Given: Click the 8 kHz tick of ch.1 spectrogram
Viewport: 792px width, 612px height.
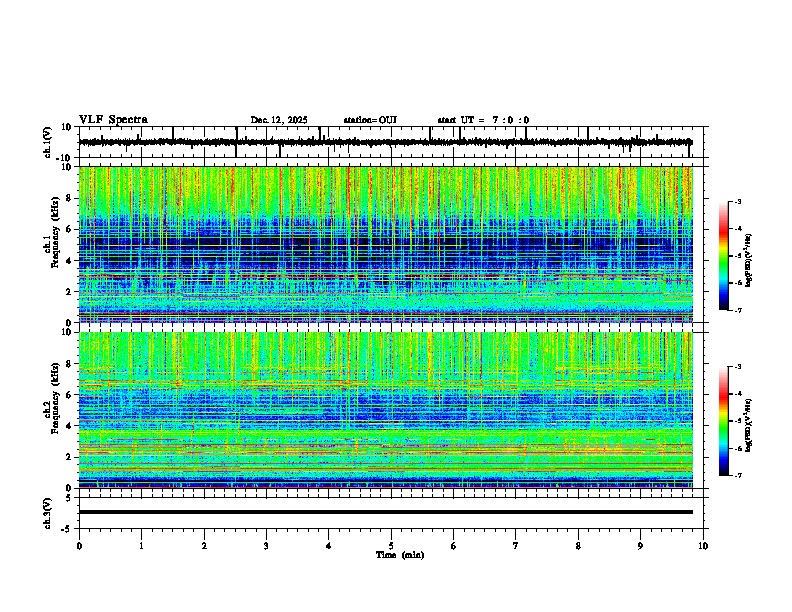Looking at the screenshot, I should pos(70,198).
